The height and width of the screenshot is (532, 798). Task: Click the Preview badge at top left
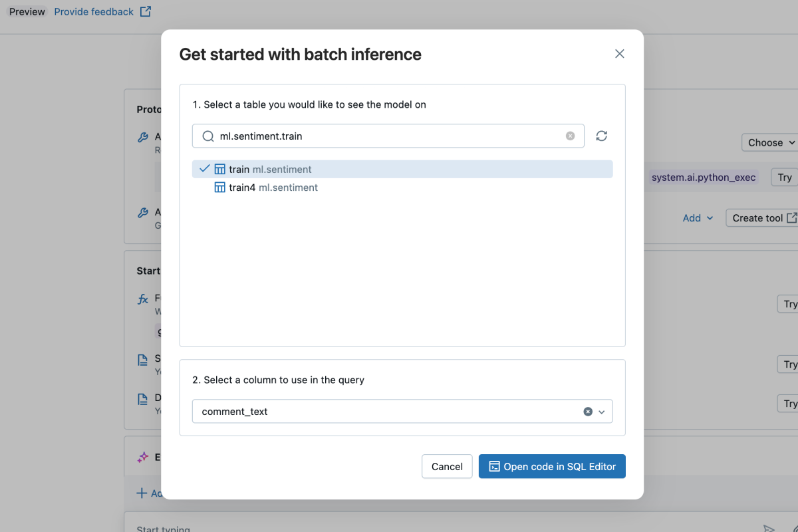[26, 11]
